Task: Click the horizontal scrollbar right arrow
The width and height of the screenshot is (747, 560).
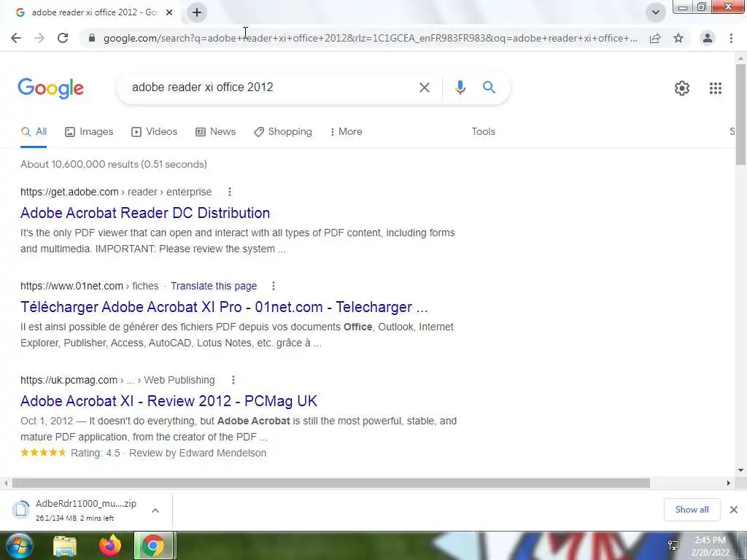Action: 729,483
